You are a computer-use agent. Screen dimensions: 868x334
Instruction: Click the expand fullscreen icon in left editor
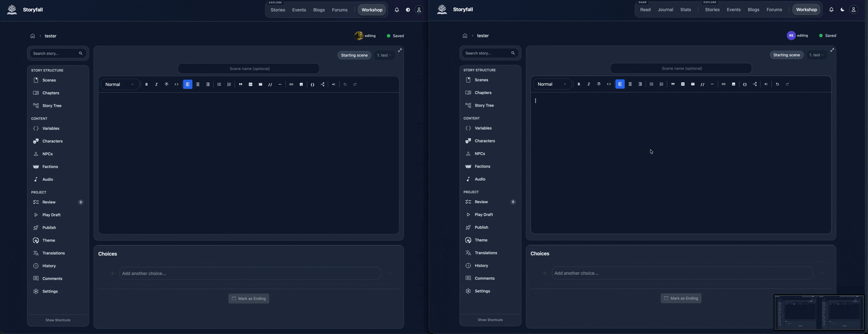tap(400, 50)
